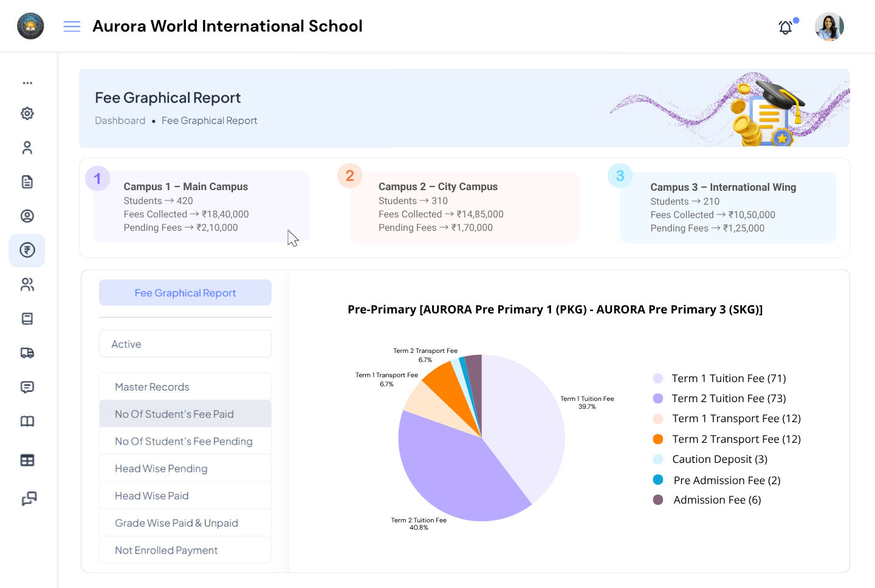875x588 pixels.
Task: Open the Fees section with rupee icon
Action: coord(27,250)
